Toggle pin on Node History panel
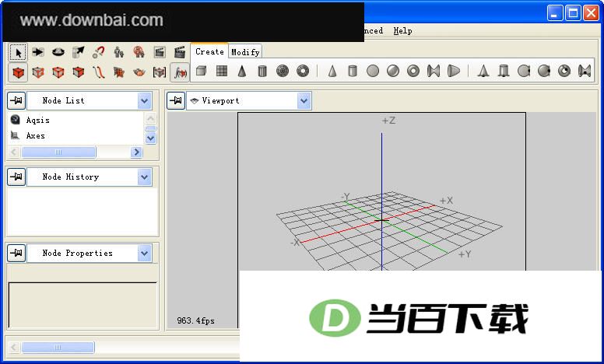This screenshot has width=604, height=364. click(16, 177)
